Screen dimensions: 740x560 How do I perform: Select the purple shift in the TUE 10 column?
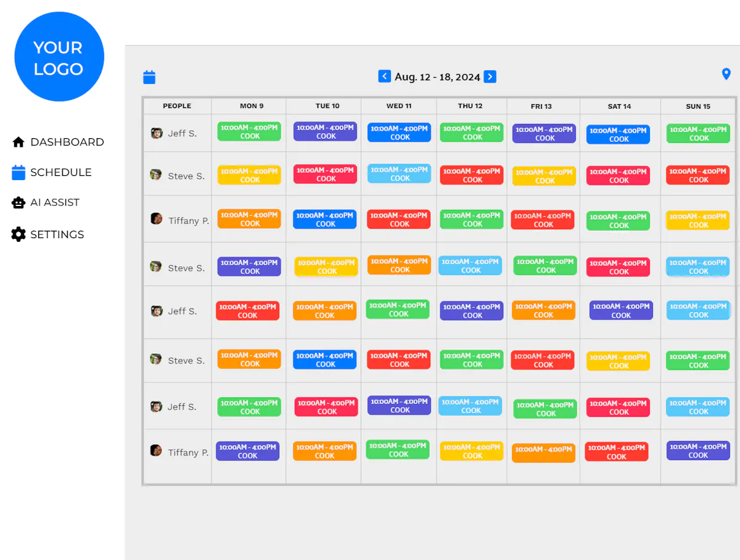(x=325, y=131)
